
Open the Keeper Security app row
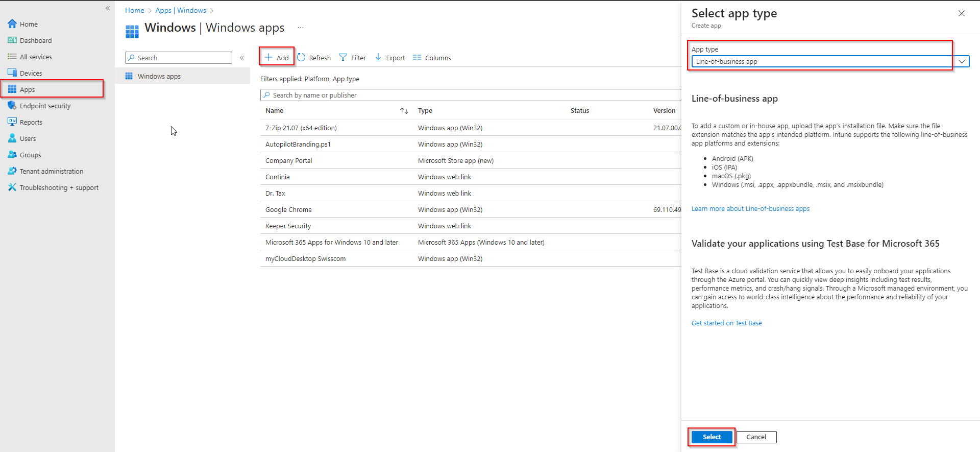tap(471, 226)
